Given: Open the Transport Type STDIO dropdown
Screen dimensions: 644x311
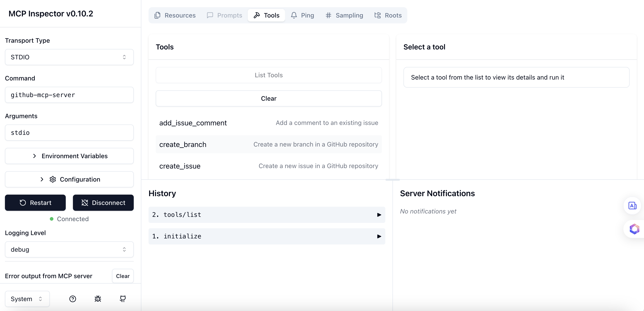Looking at the screenshot, I should [x=69, y=57].
